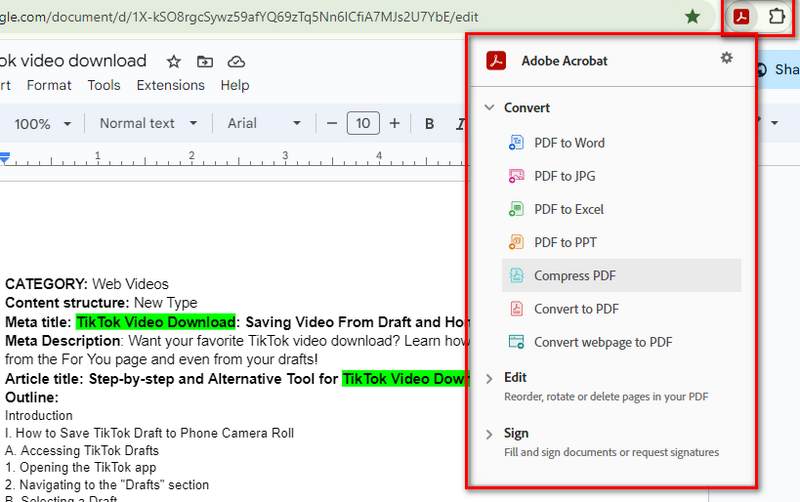Viewport: 800px width, 502px height.
Task: Click the 'Introduction' outline line
Action: coord(39,415)
